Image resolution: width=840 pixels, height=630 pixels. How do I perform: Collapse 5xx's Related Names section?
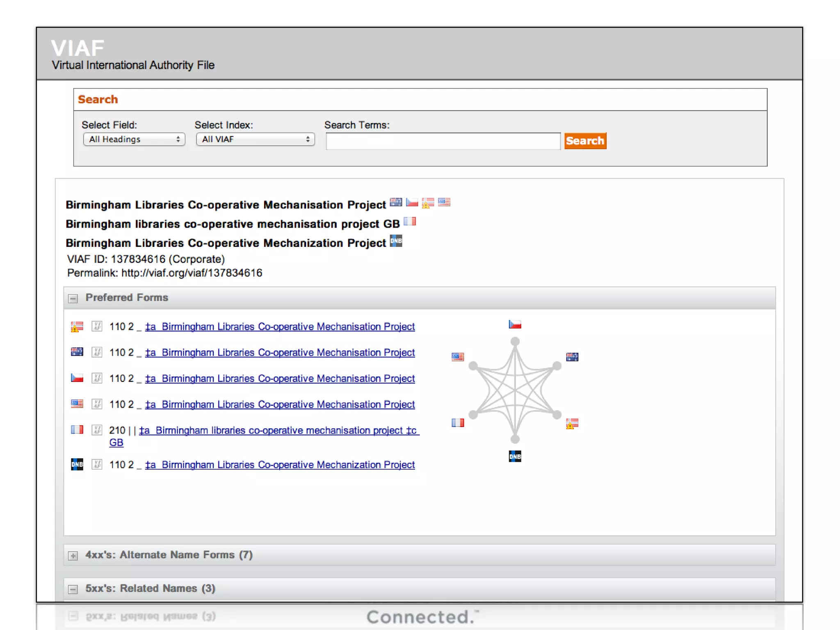tap(73, 589)
